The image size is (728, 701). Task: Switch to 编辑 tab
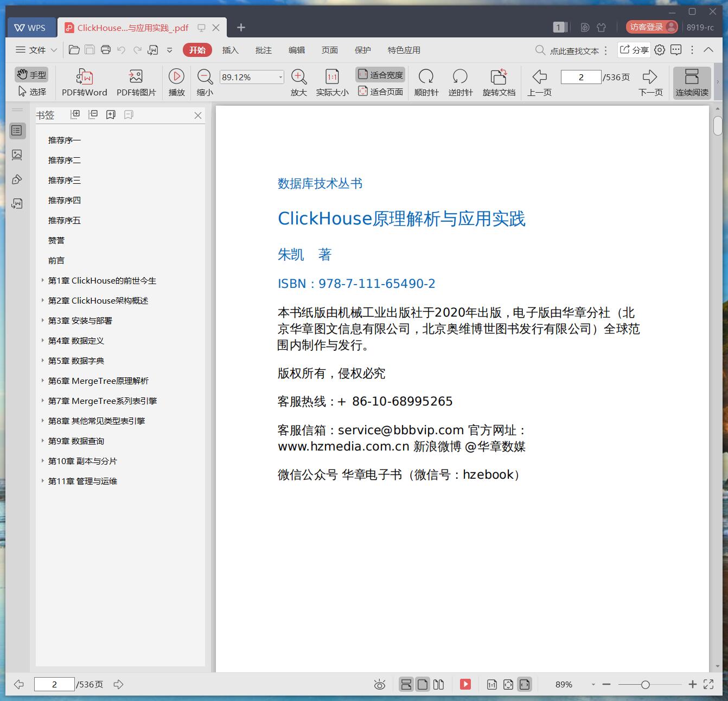pos(296,50)
